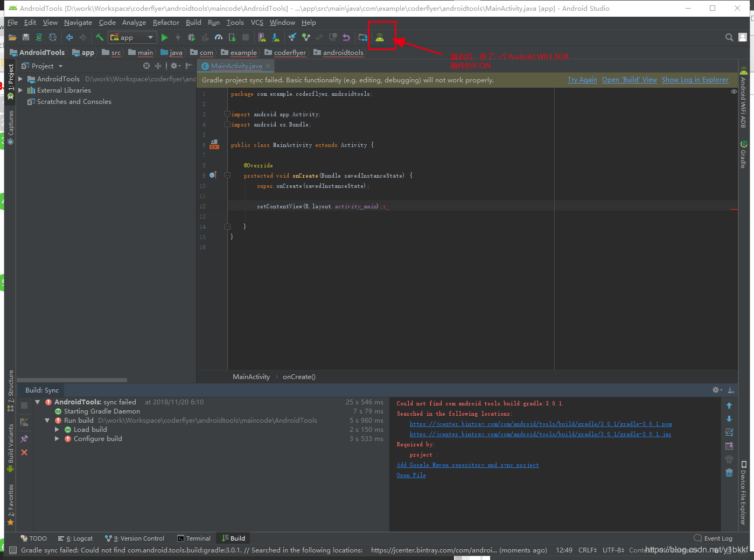Toggle the inspections eye icon in the editor
Viewport: 754px width, 560px height.
click(x=734, y=92)
